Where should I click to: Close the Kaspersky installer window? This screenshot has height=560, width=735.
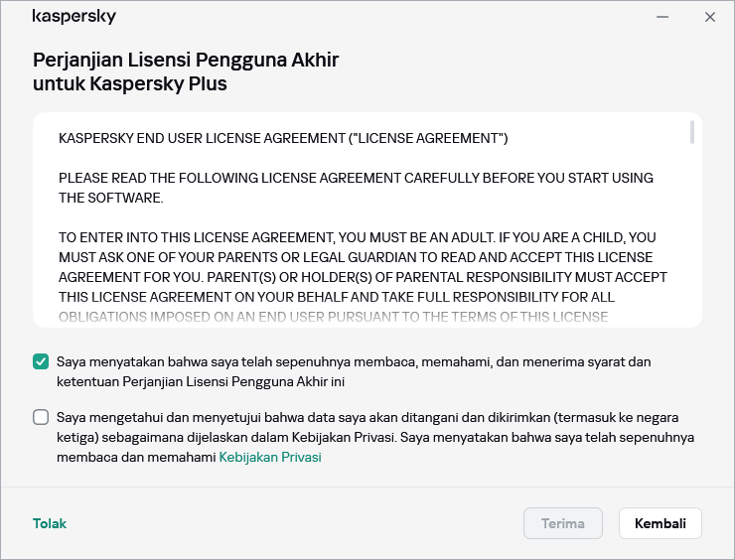click(709, 17)
